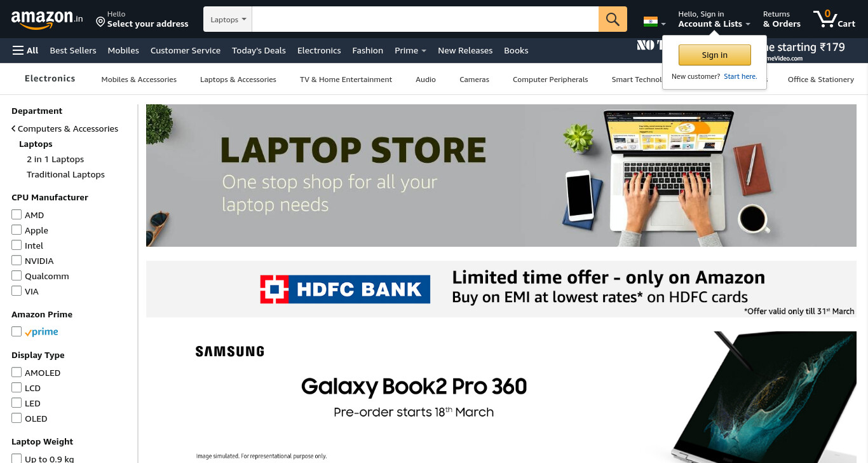Click the Start here link
This screenshot has width=868, height=463.
740,76
